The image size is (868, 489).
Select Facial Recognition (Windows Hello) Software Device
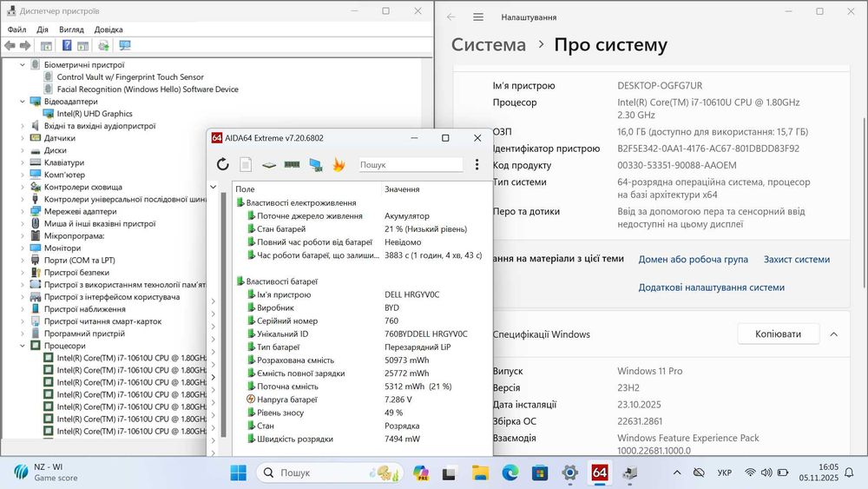click(148, 89)
